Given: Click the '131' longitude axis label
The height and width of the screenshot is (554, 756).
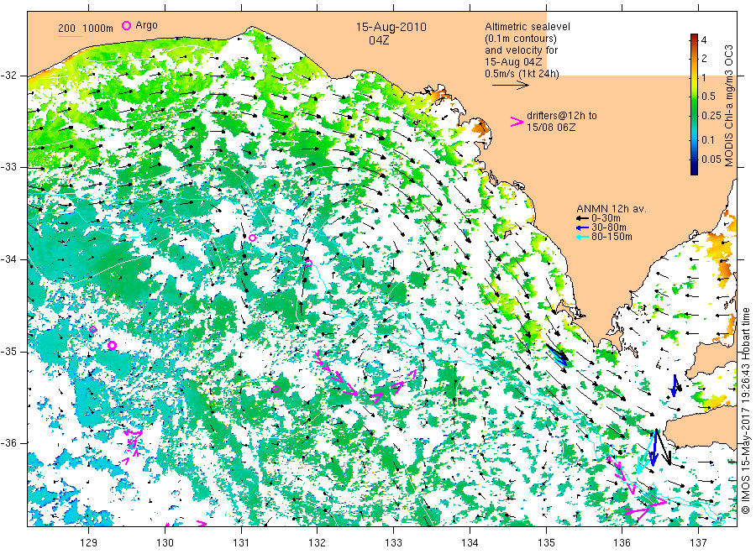Looking at the screenshot, I should (x=241, y=543).
